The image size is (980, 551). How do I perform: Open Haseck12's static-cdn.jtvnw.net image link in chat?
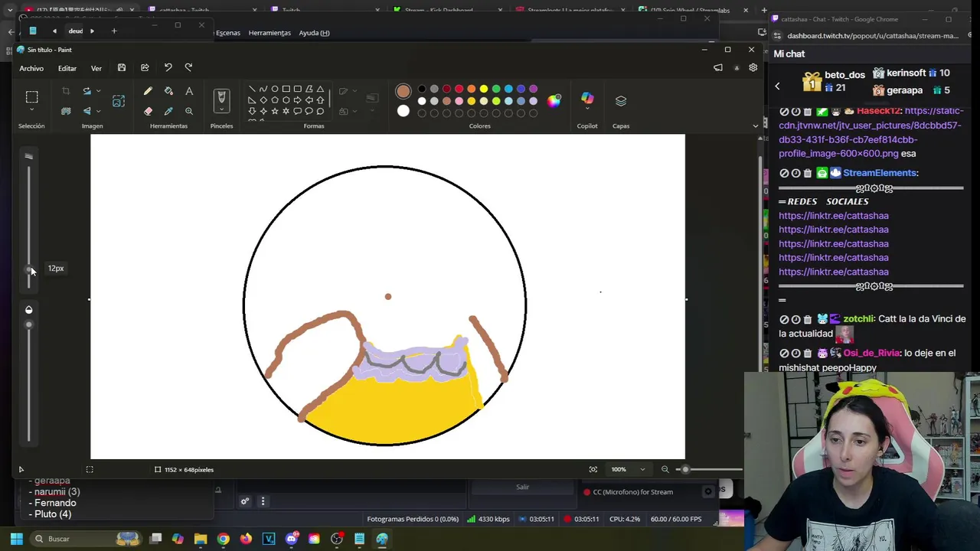[871, 132]
